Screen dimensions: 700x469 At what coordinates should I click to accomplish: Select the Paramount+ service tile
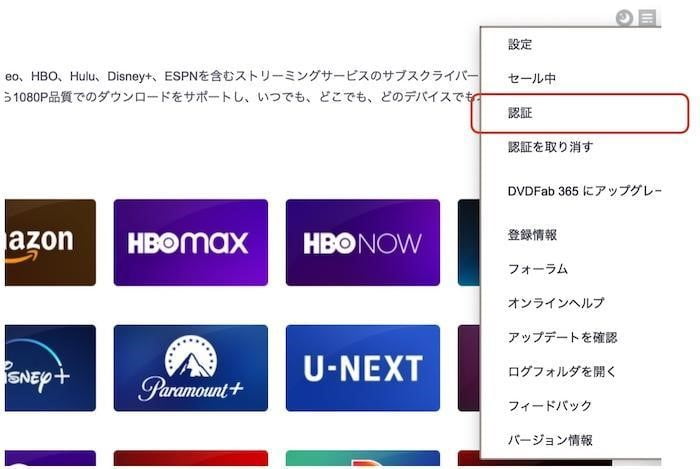pos(191,368)
